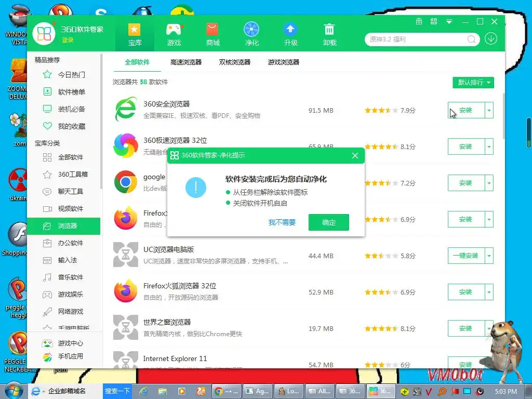Click the 360软件管家 logo avatar
The width and height of the screenshot is (532, 399).
(44, 34)
